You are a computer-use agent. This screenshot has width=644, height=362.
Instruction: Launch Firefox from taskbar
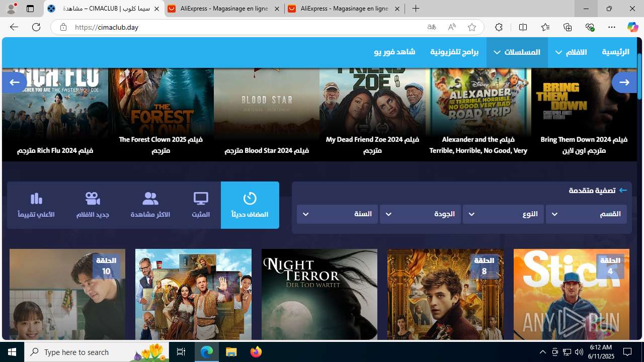click(x=256, y=352)
